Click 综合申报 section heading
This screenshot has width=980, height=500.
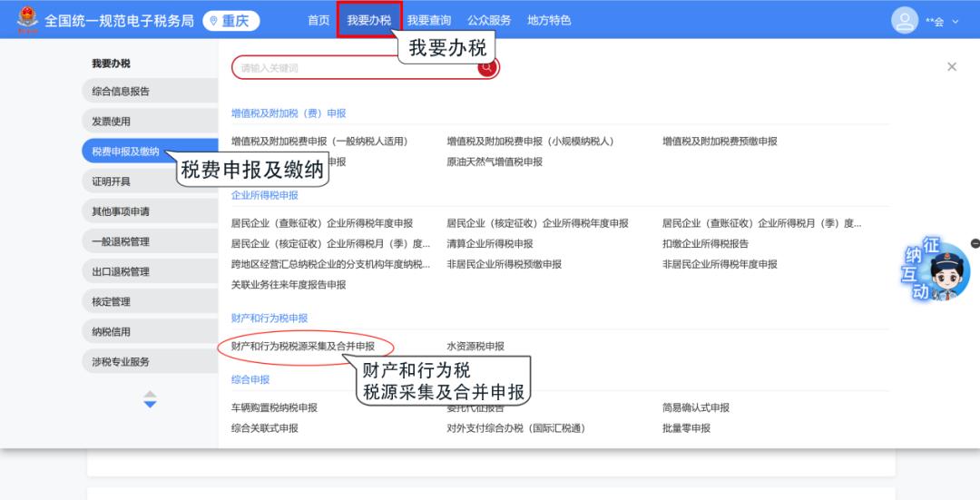pyautogui.click(x=250, y=379)
